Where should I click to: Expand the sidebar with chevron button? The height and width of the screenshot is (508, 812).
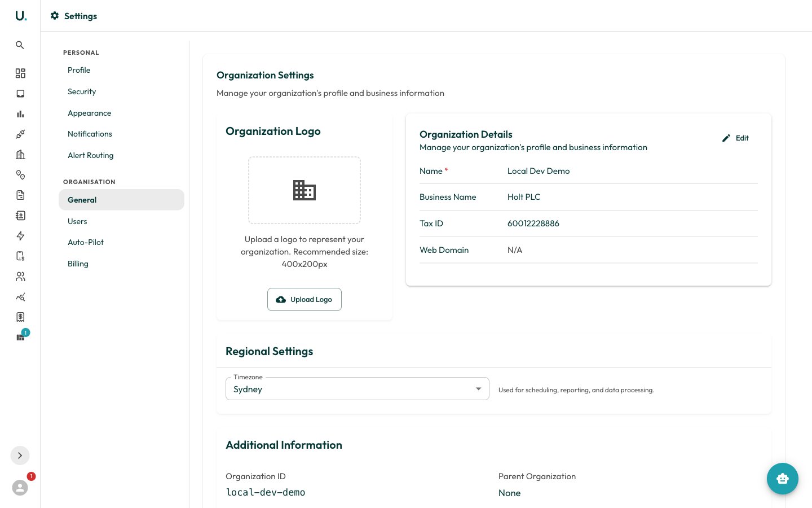coord(20,456)
